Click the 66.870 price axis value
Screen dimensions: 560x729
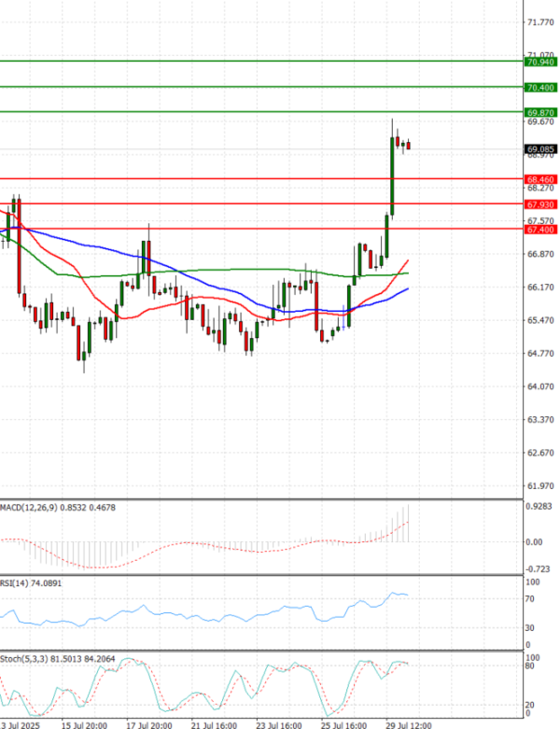[540, 254]
